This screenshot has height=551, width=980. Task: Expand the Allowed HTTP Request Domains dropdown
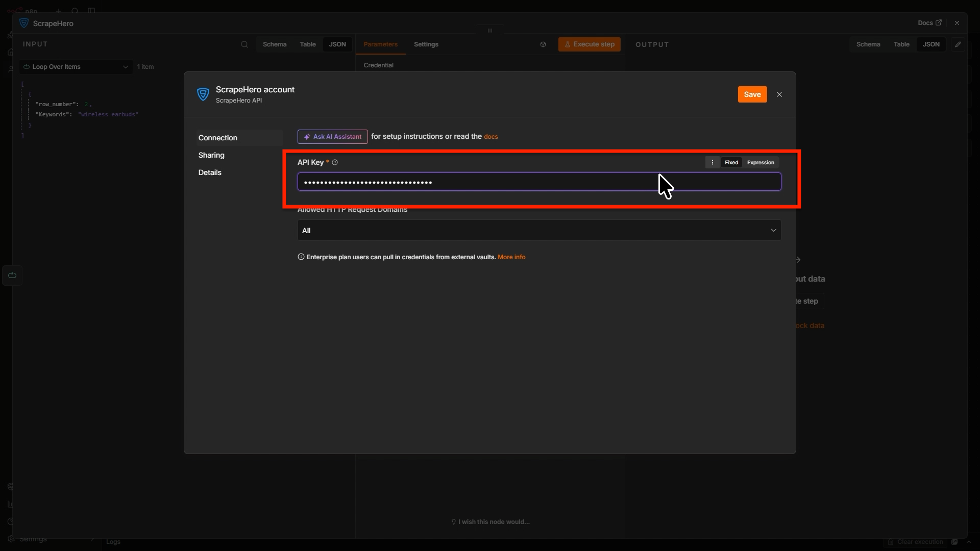pos(539,231)
